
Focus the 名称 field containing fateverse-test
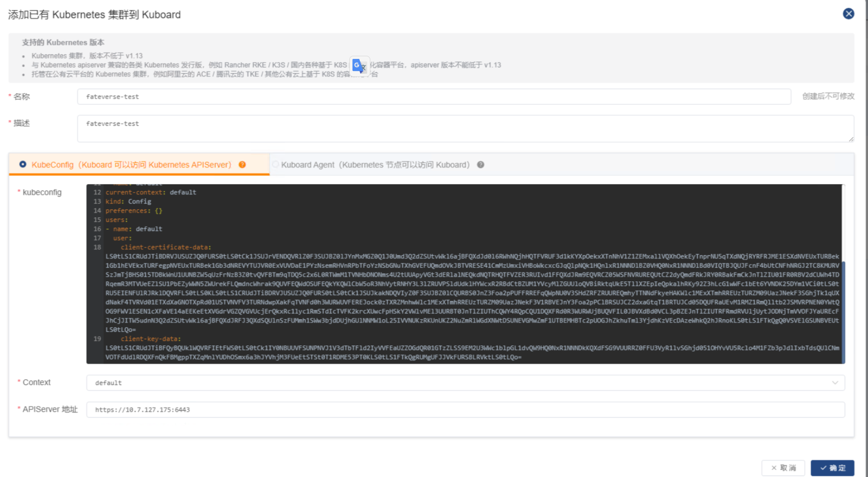pos(433,97)
